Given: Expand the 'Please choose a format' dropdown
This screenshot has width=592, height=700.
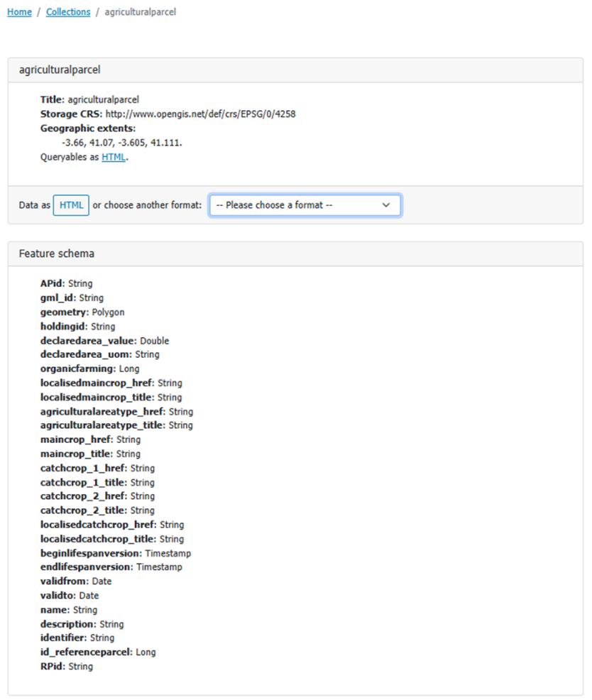Looking at the screenshot, I should tap(305, 205).
